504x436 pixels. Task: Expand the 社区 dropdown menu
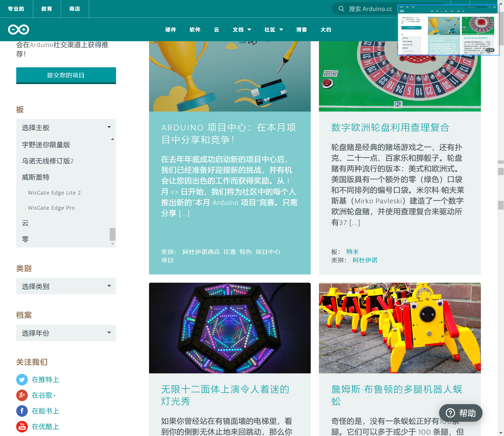pos(274,30)
